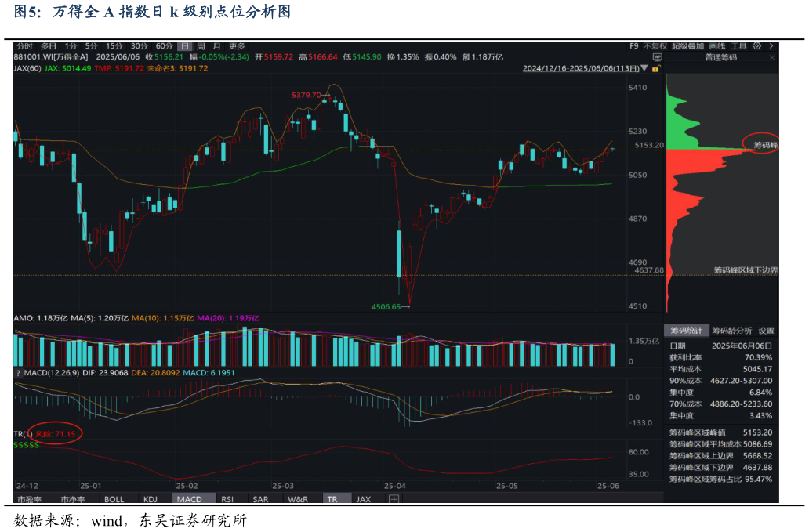Switch chart to 60分 timeframe
809x532 pixels.
[x=165, y=46]
